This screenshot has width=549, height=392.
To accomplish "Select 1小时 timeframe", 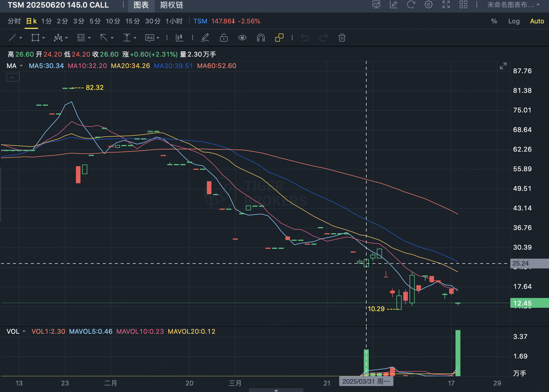I will click(174, 21).
